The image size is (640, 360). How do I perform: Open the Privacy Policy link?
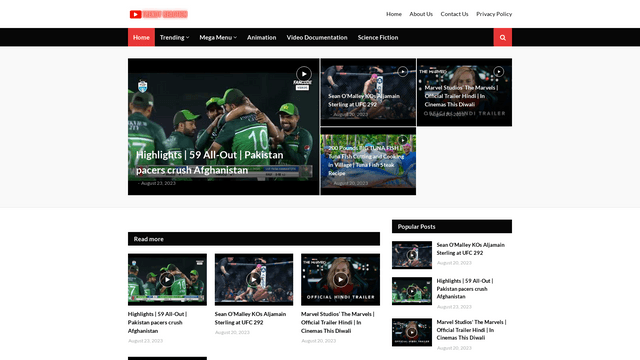pos(494,14)
